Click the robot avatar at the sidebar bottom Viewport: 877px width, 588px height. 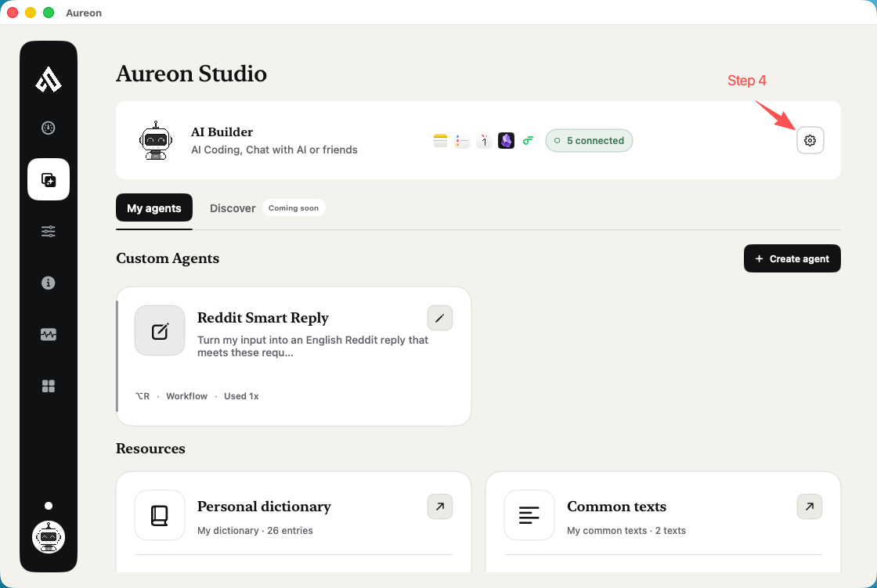pos(49,537)
